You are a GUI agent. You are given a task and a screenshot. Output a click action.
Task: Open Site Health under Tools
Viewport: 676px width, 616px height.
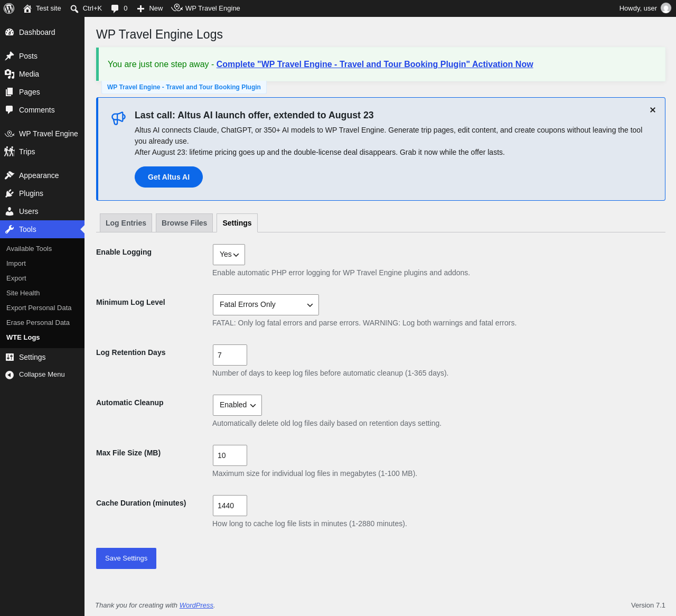(23, 293)
